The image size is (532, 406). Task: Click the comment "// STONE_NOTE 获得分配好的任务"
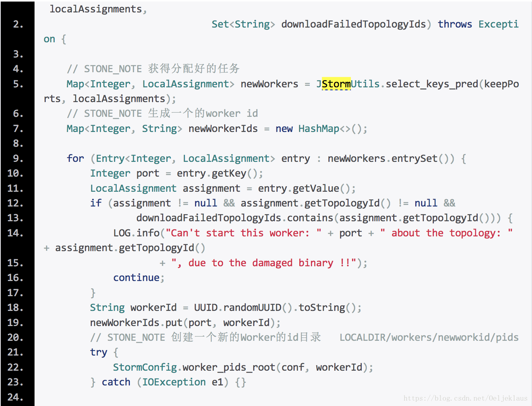pos(153,69)
